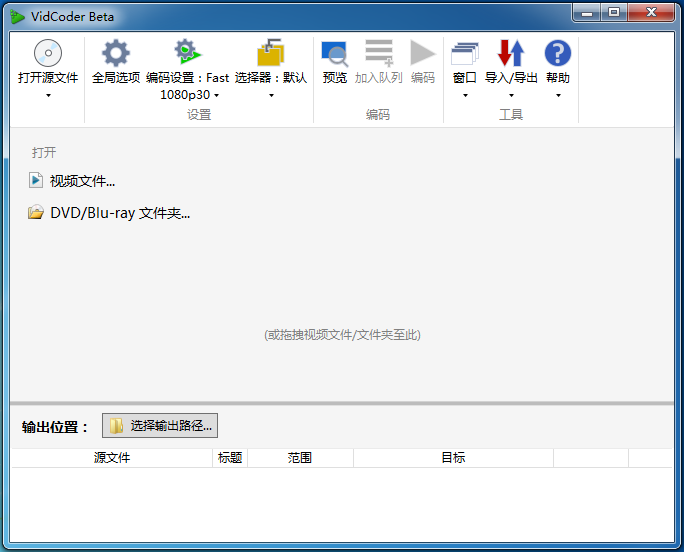Click the 范围 column header
The width and height of the screenshot is (684, 552).
[300, 458]
